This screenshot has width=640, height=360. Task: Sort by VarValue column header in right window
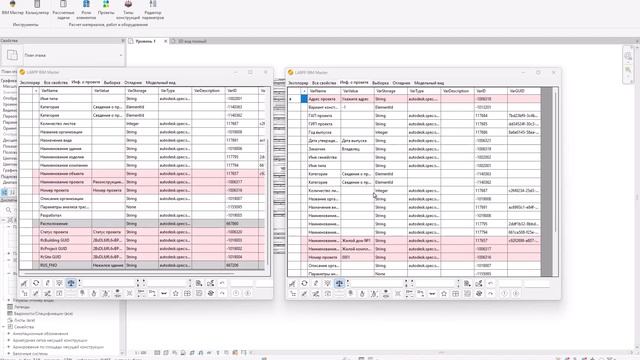[x=357, y=91]
